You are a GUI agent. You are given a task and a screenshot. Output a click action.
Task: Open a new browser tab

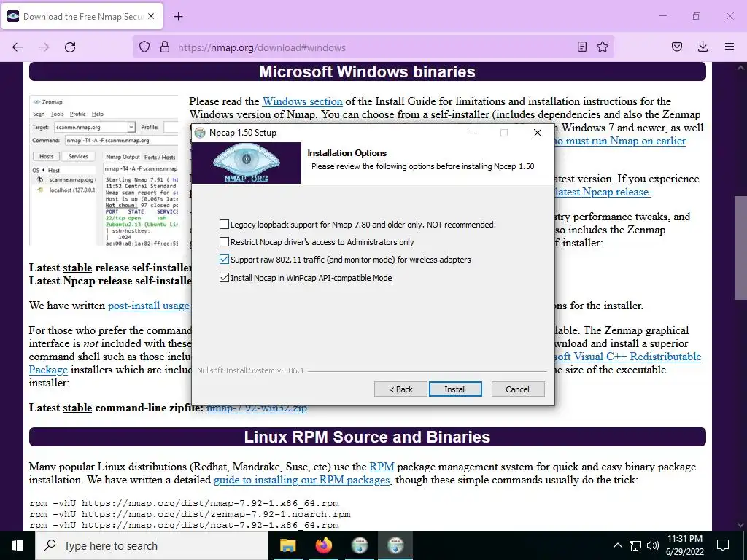[178, 17]
